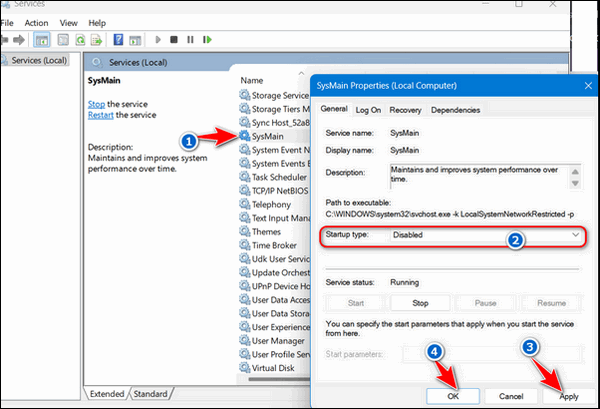This screenshot has width=600, height=409.
Task: Switch to the Log On tab
Action: 368,110
